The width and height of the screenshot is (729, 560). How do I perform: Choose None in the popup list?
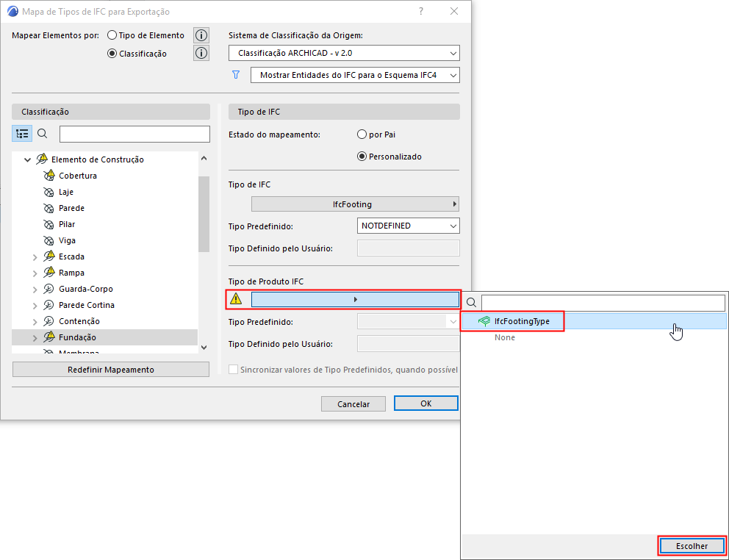pyautogui.click(x=504, y=337)
